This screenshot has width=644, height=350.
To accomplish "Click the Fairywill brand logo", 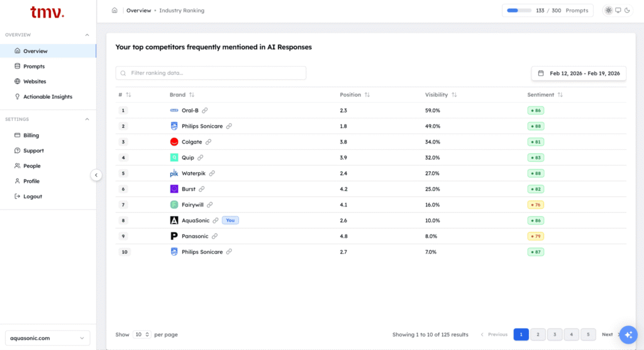I will pos(174,205).
